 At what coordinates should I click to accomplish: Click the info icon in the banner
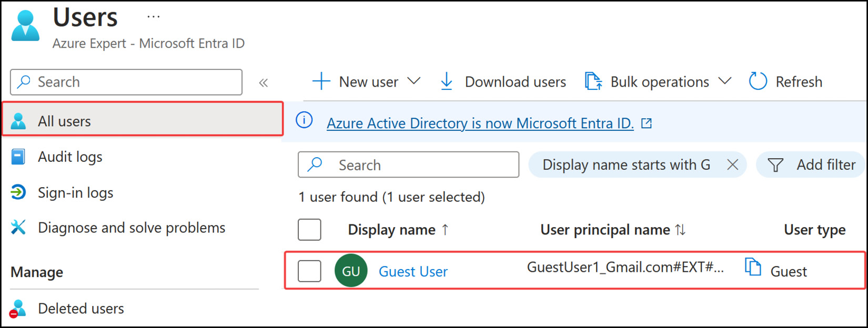point(304,120)
